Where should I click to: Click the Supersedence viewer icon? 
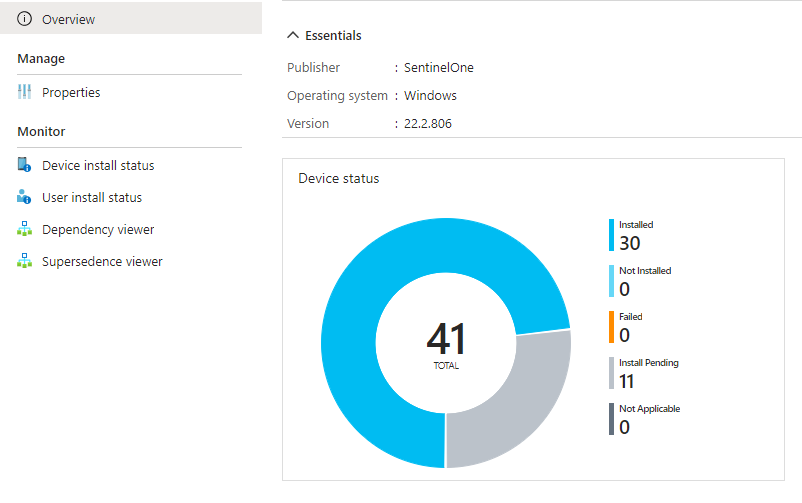pos(25,262)
